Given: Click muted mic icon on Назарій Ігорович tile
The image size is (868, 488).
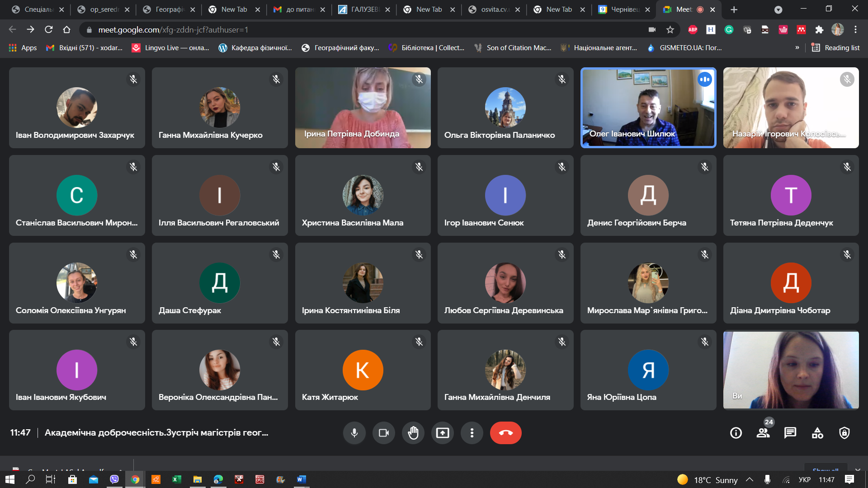Looking at the screenshot, I should click(x=847, y=80).
